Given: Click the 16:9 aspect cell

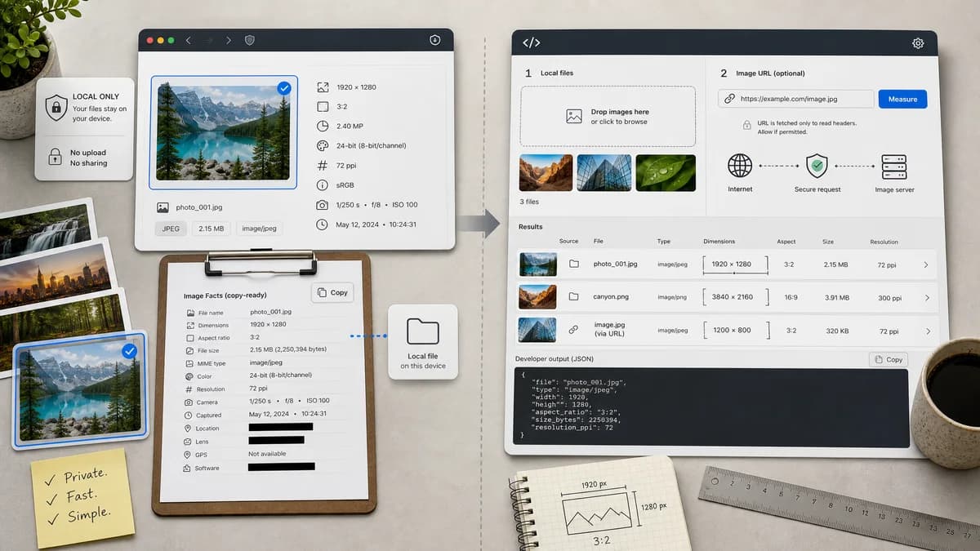Looking at the screenshot, I should tap(791, 298).
